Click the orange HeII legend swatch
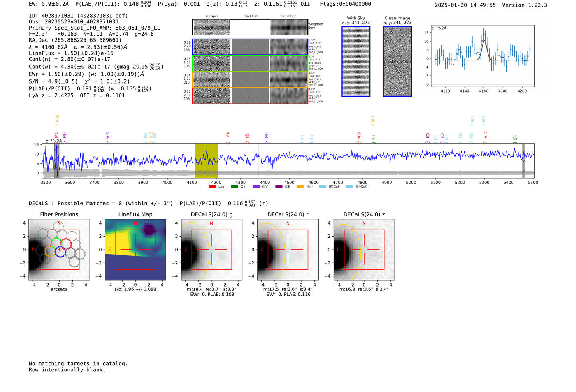The image size is (576, 392). [x=300, y=186]
